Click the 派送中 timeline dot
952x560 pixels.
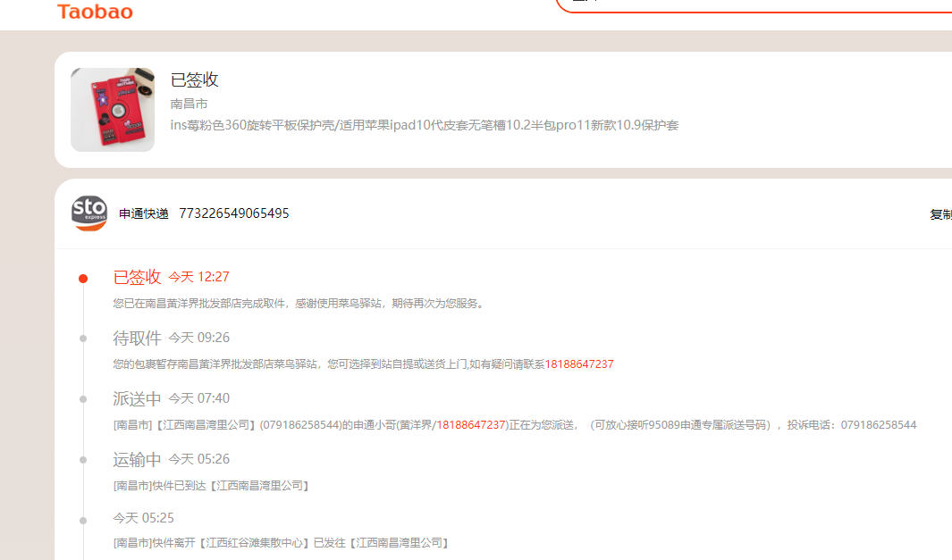83,399
